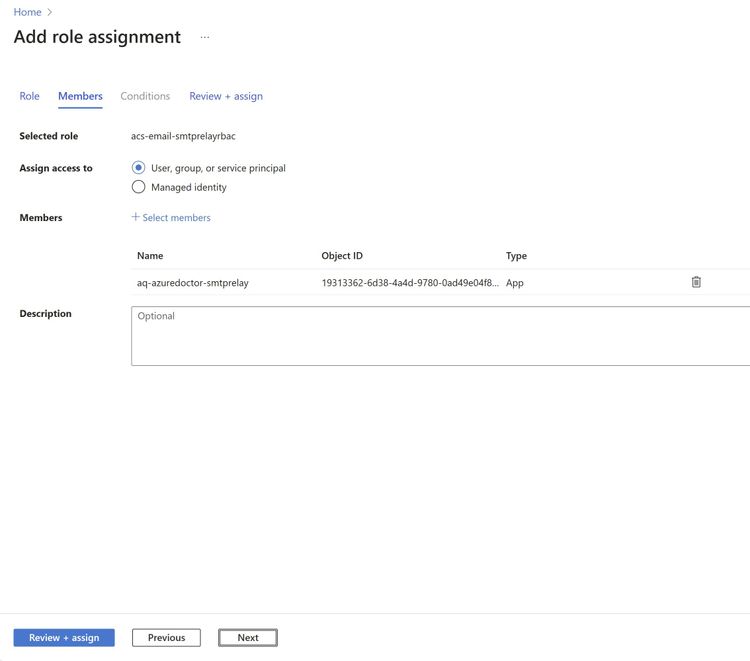
Task: Navigate to the Home breadcrumb link
Action: tap(27, 12)
